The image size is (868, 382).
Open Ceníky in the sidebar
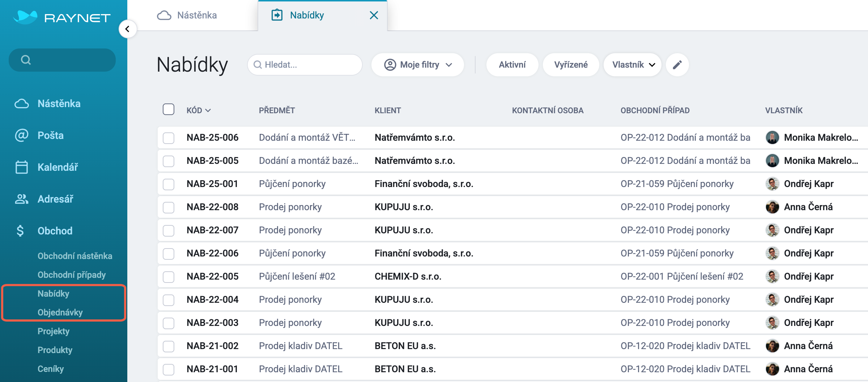coord(51,369)
